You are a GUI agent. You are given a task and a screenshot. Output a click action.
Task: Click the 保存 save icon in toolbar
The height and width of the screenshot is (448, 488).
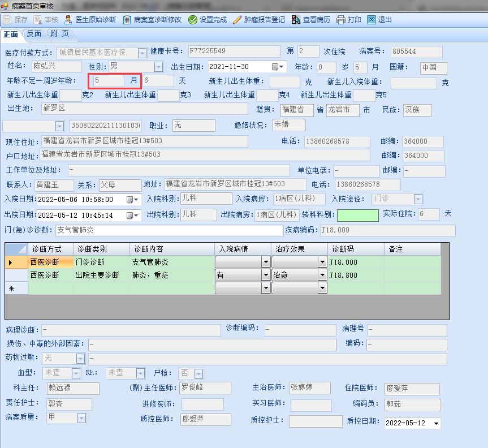pos(7,20)
